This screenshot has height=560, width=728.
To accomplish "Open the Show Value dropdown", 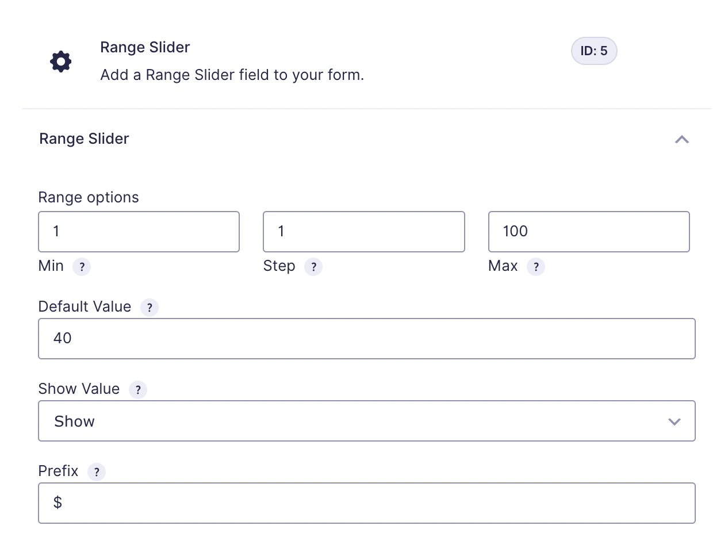I will click(367, 421).
